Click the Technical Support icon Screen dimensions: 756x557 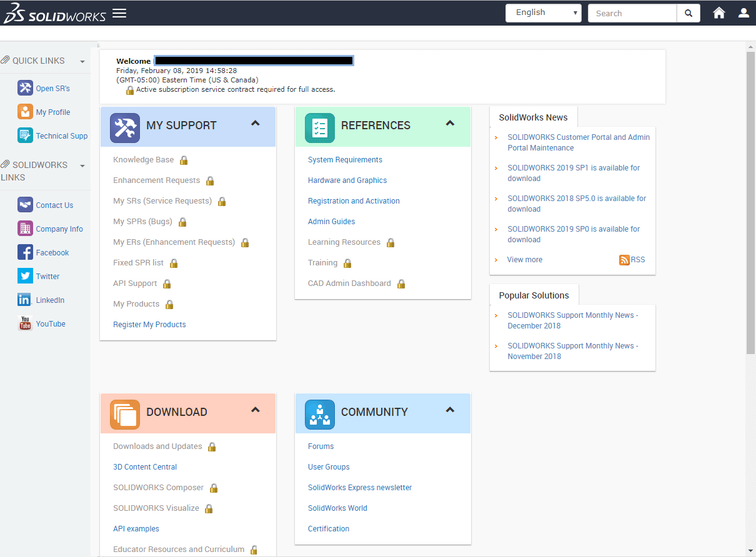point(25,136)
